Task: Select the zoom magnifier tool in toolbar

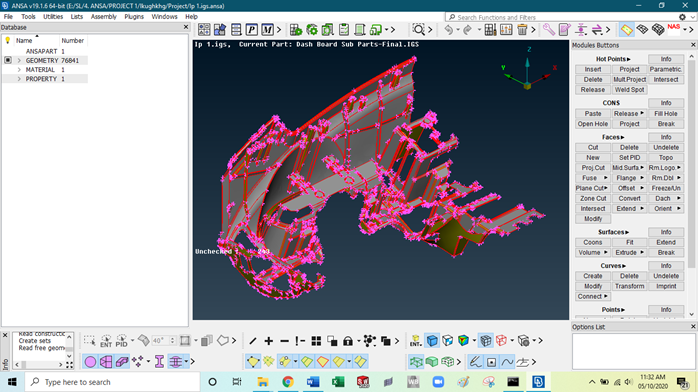Action: tap(418, 30)
